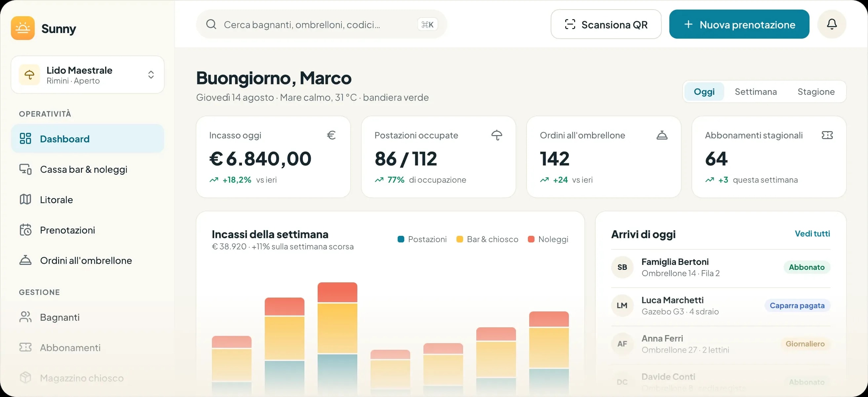Screen dimensions: 868x397
Task: Expand the Lido Maestrale location selector
Action: (88, 75)
